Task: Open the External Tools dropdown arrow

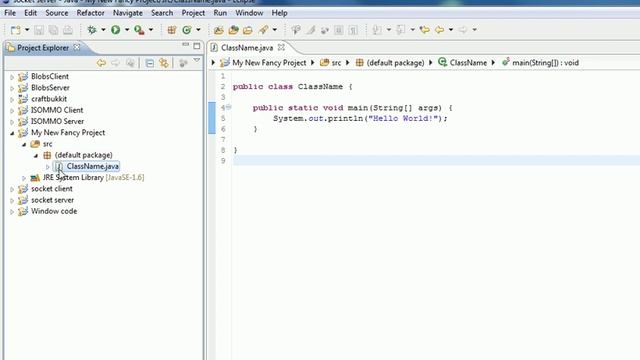Action: coord(151,30)
